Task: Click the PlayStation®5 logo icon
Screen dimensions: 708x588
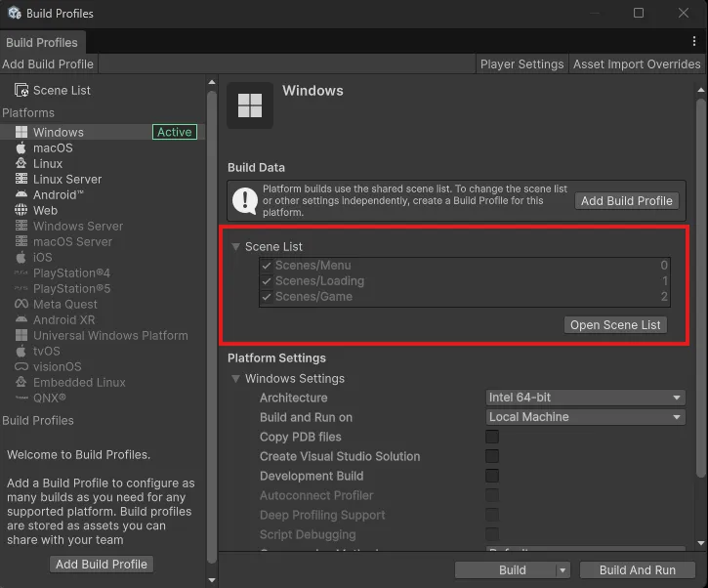Action: [21, 288]
